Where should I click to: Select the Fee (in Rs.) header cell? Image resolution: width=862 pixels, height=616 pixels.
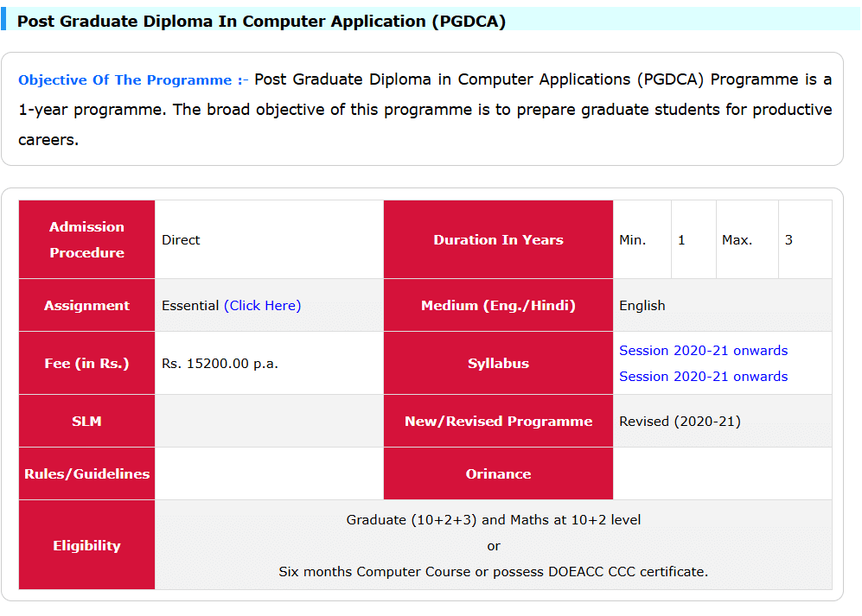[86, 364]
